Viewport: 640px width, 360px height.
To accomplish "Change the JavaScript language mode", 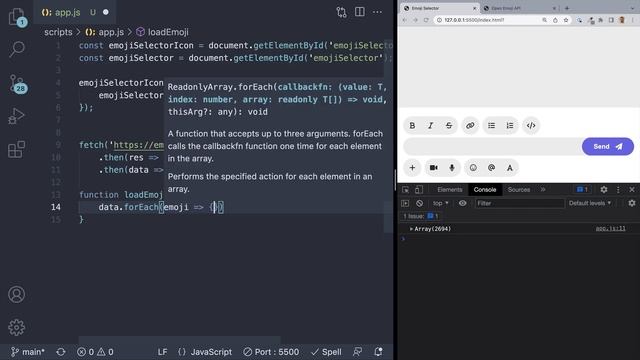I will click(205, 351).
